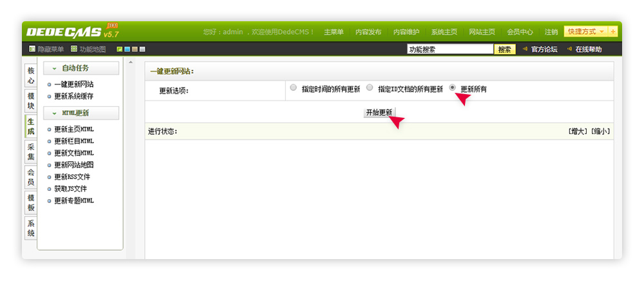This screenshot has height=281, width=644.
Task: Click the bullet icon before 更新系统缓存
Action: click(x=50, y=97)
